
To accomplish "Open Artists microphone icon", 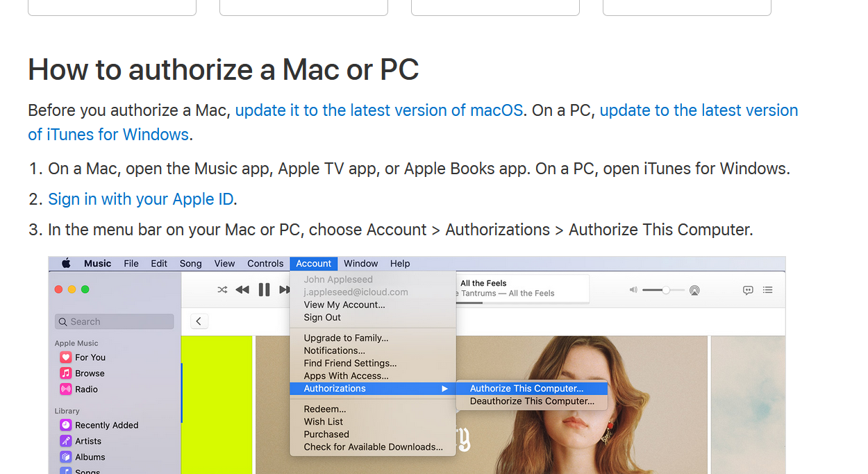I will pyautogui.click(x=66, y=441).
